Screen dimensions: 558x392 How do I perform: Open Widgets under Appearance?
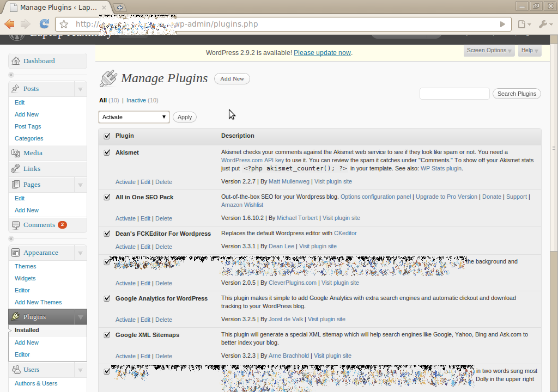[25, 278]
